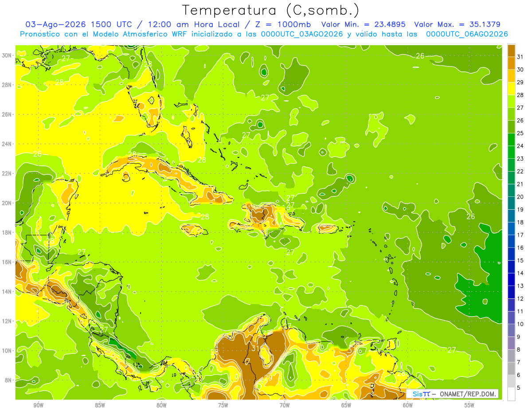Click the '12N' latitude axis label
Screen dimensions: 532x411
7,321
